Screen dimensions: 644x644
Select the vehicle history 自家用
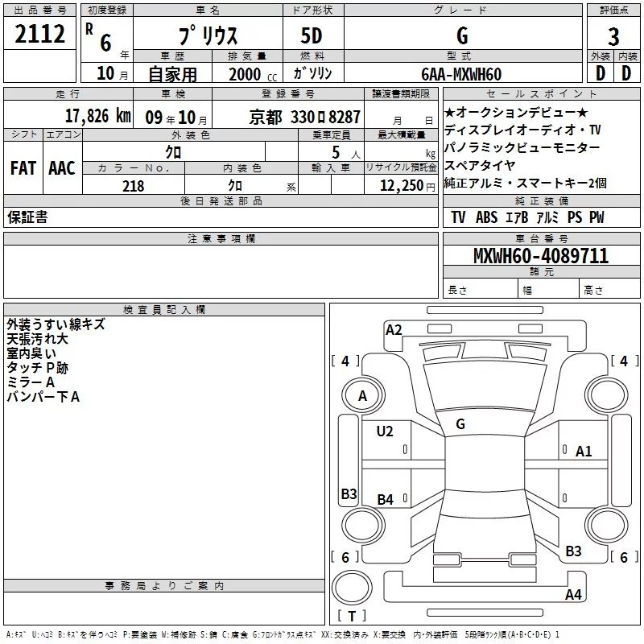(172, 74)
